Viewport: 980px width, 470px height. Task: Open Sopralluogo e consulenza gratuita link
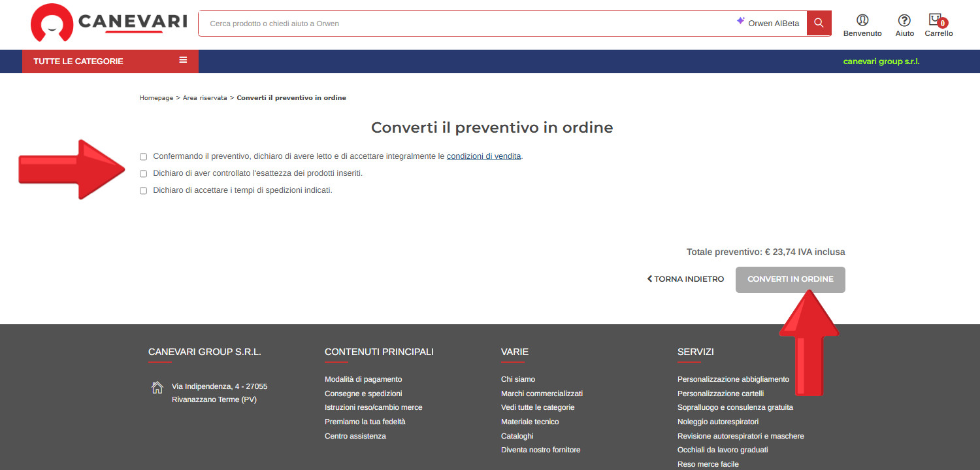point(735,407)
